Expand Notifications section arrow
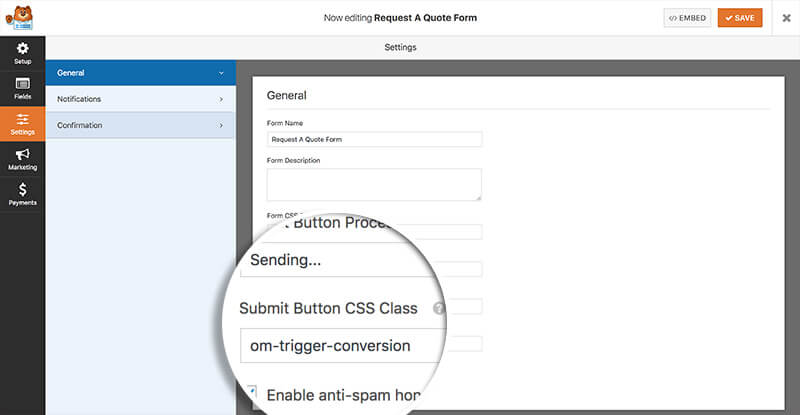This screenshot has height=415, width=800. tap(221, 99)
